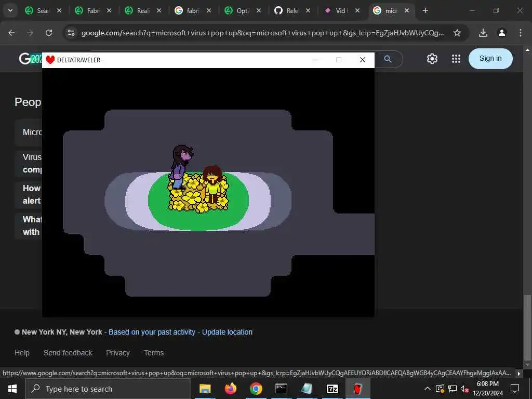Click the DELTATRAVELER red heart icon
The height and width of the screenshot is (399, 532).
50,60
